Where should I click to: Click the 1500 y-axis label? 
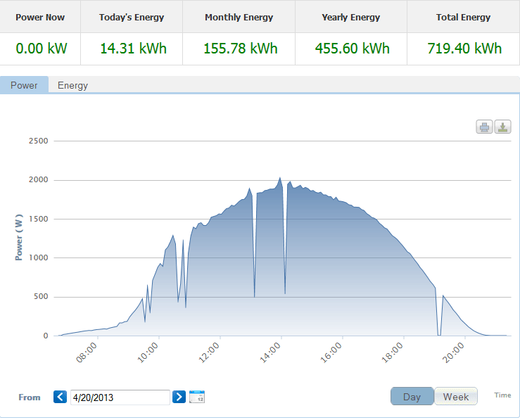point(39,219)
